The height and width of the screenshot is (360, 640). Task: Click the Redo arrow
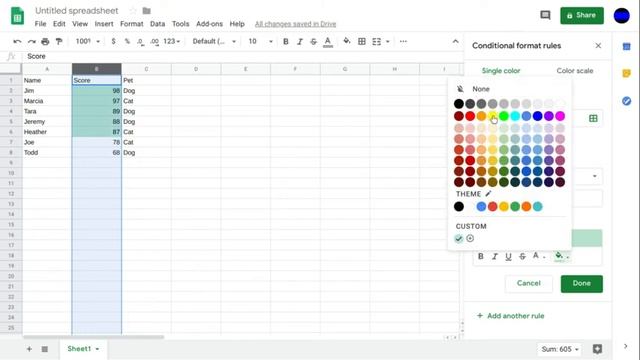tap(31, 41)
